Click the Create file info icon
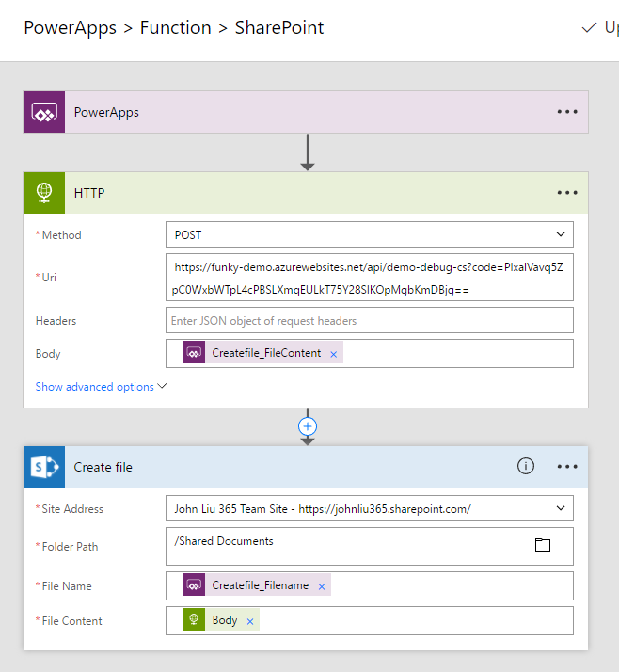The width and height of the screenshot is (619, 672). pos(526,467)
